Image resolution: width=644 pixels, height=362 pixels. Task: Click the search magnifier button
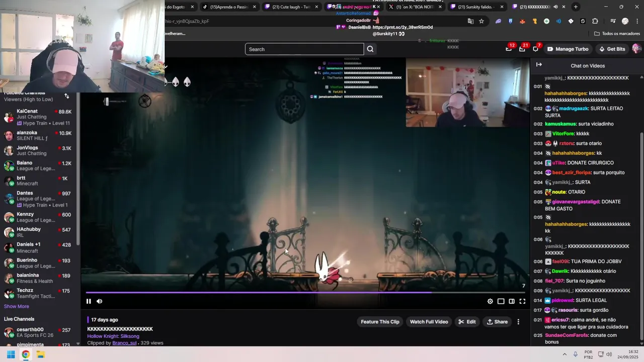pyautogui.click(x=370, y=49)
